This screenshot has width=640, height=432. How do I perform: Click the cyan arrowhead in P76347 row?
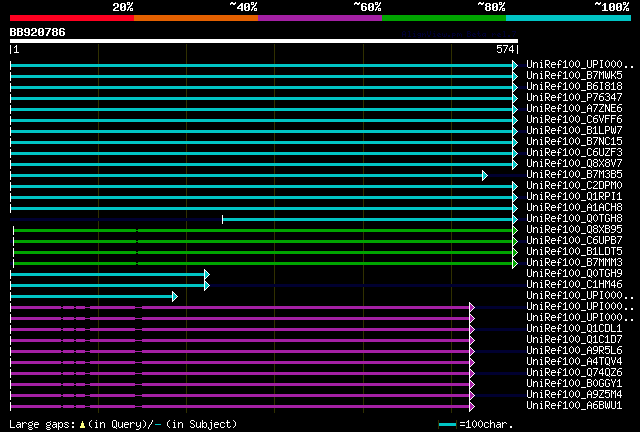pos(515,98)
